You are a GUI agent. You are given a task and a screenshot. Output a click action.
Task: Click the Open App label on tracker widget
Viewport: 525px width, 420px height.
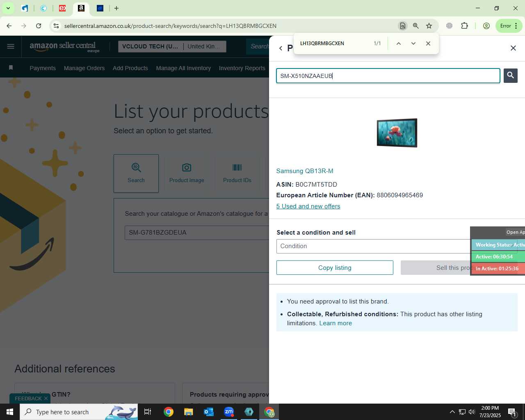point(516,232)
